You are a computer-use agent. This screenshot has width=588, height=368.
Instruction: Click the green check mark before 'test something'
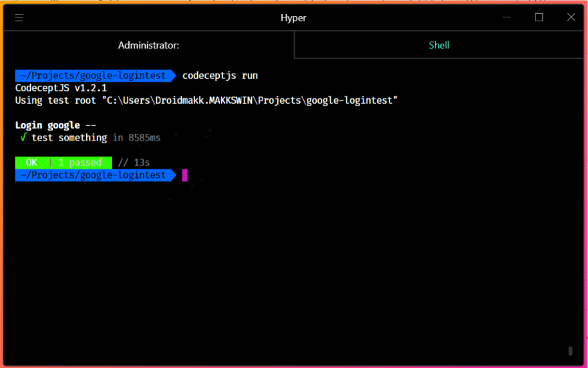[23, 138]
